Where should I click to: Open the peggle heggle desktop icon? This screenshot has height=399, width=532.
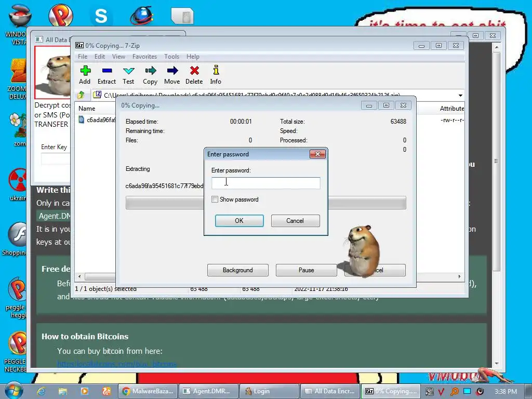pyautogui.click(x=17, y=289)
